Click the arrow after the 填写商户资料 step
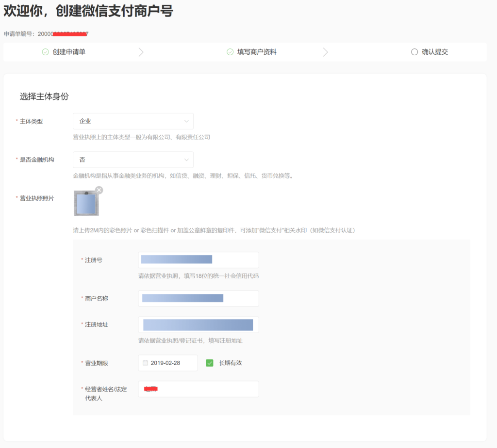The height and width of the screenshot is (448, 497). pos(325,52)
